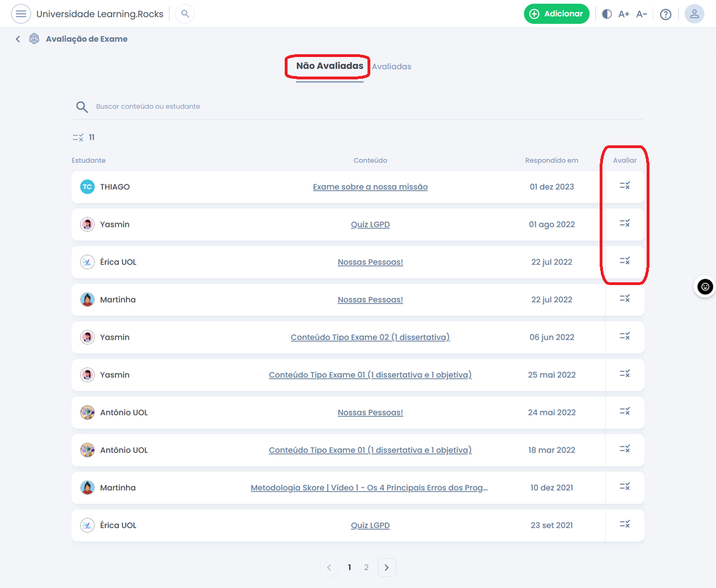The height and width of the screenshot is (588, 716).
Task: Open Érica UOL's Nossas Pessoas! link
Action: 370,262
